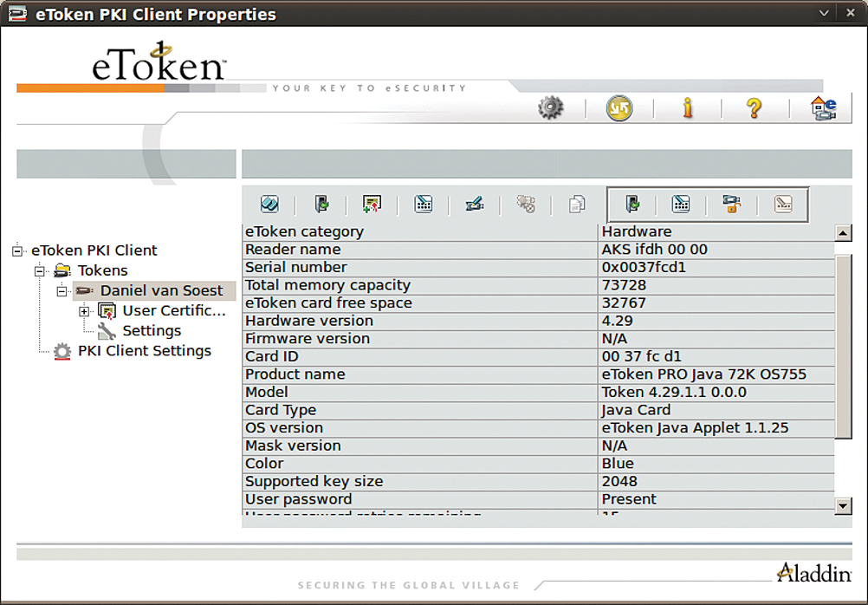The image size is (868, 605).
Task: Click the token device icon beside Daniel van Soest
Action: coord(84,291)
